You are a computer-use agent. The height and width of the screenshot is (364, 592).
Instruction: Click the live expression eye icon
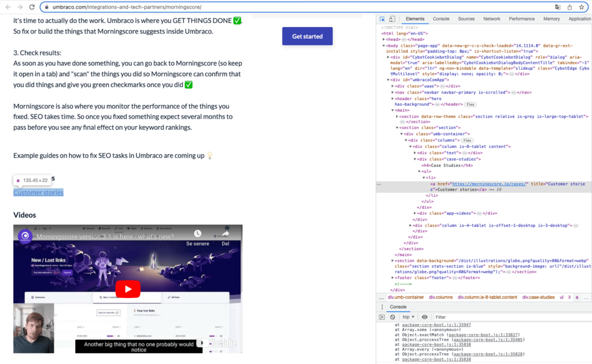coord(425,317)
